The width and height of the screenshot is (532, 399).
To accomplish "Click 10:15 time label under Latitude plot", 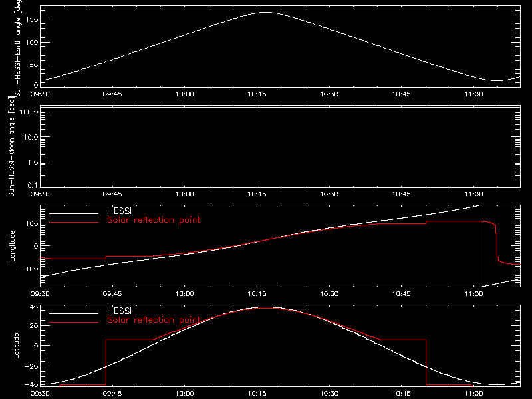I will [x=257, y=393].
